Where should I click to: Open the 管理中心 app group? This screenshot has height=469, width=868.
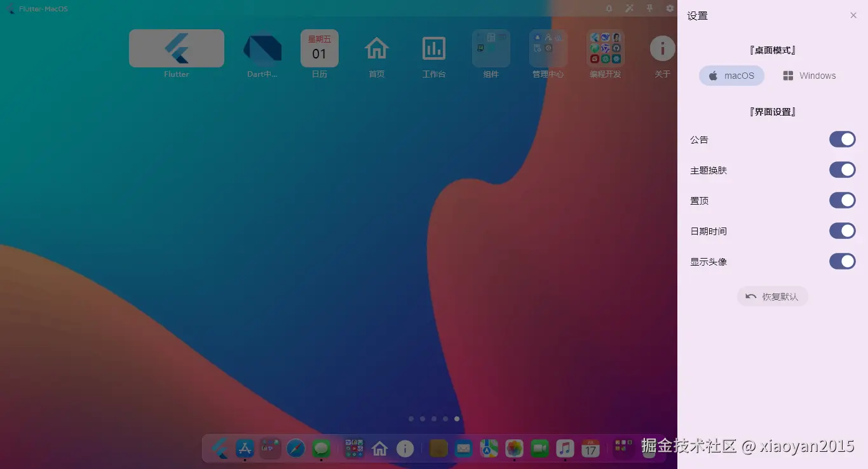pos(548,48)
